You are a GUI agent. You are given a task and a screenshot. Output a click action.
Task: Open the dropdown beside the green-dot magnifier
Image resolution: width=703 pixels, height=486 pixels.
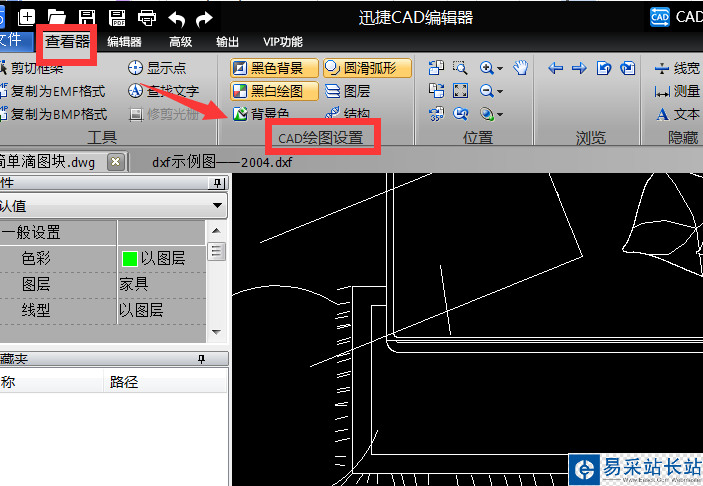point(500,115)
